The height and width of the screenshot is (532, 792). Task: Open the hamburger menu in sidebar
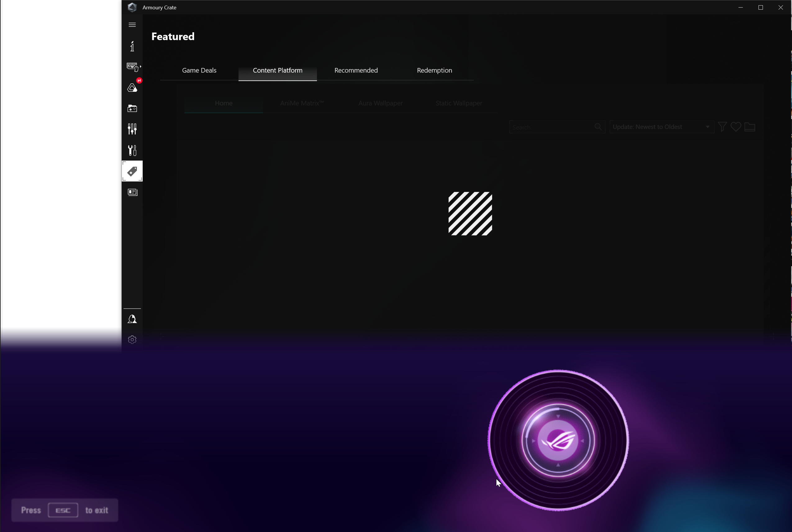pyautogui.click(x=132, y=25)
